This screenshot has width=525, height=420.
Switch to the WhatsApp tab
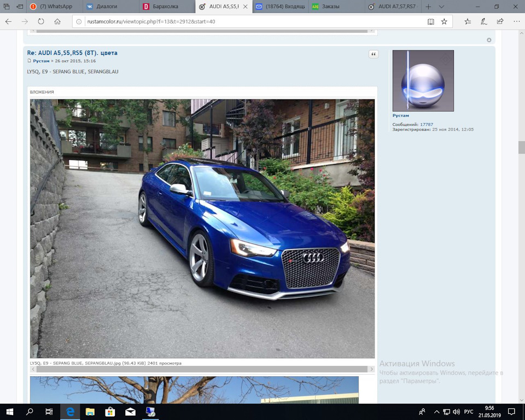coord(54,7)
